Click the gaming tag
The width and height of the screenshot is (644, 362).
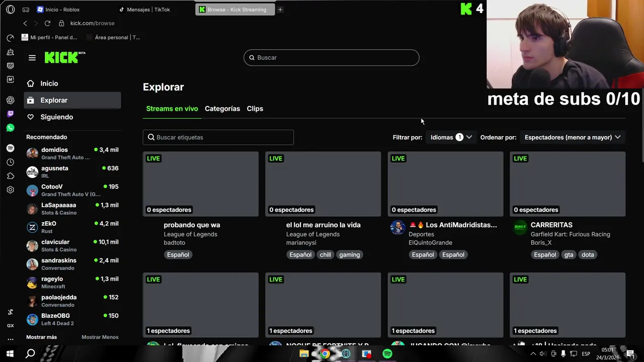click(350, 255)
